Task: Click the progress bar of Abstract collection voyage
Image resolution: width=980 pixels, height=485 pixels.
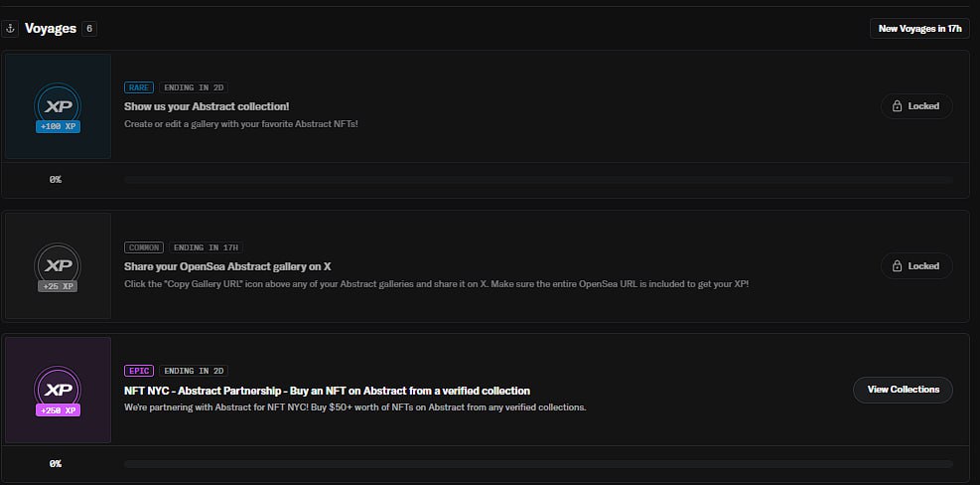Action: 538,180
